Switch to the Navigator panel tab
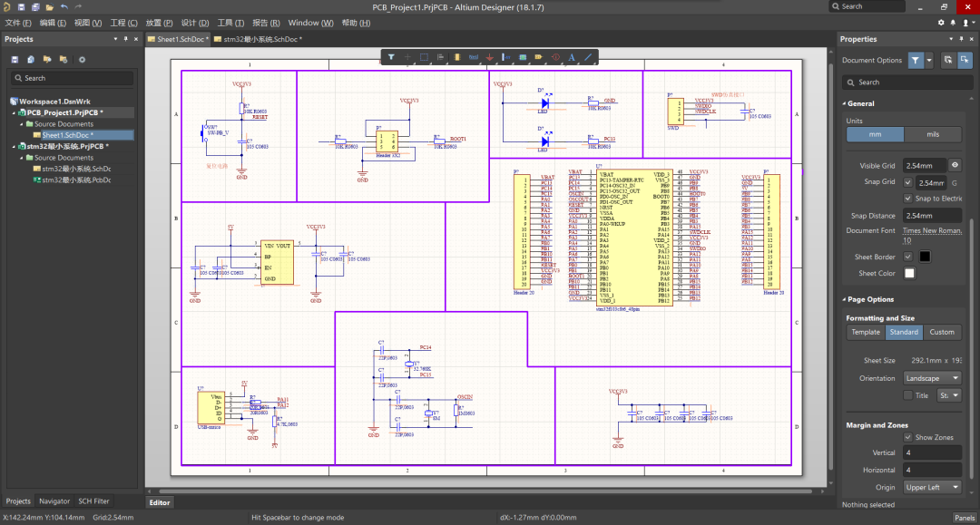Screen dimensions: 980x525 pyautogui.click(x=54, y=501)
